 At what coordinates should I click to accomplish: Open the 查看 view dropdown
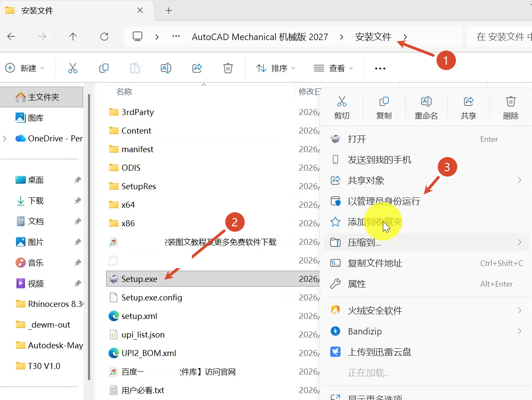click(333, 68)
